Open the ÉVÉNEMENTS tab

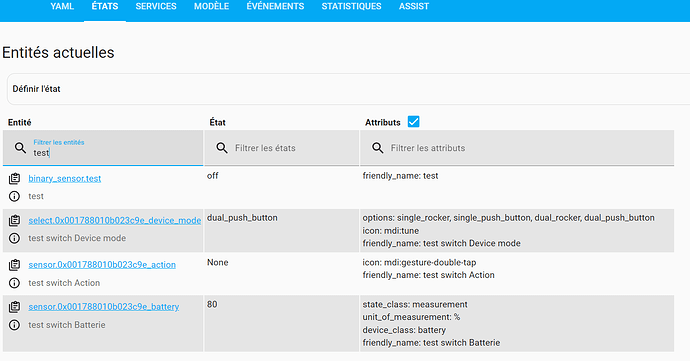(x=275, y=7)
